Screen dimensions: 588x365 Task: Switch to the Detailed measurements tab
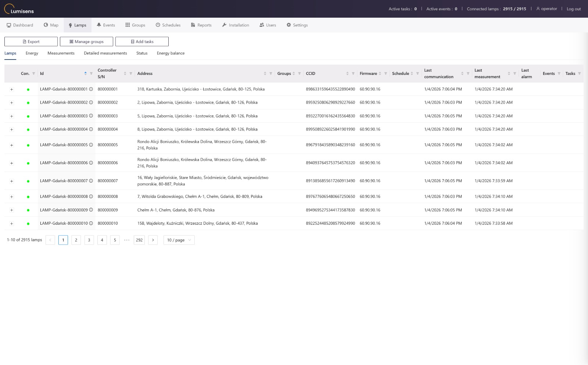coord(105,53)
